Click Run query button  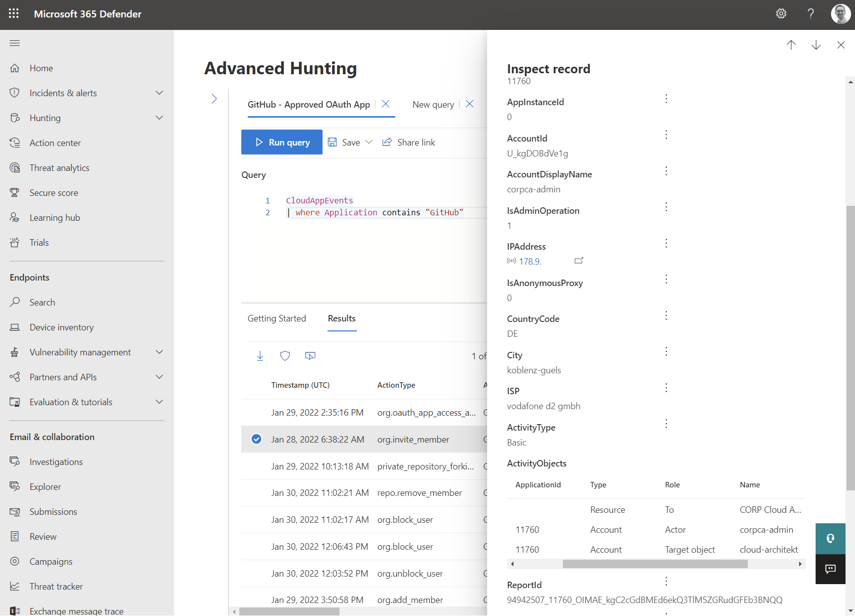coord(282,142)
